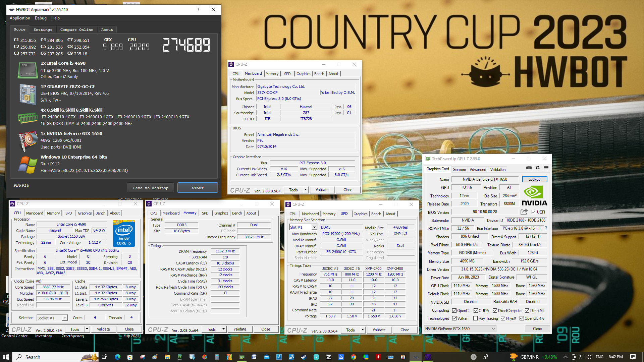Click the 8:42 PM clock in taskbar
644x362 pixels.
pos(615,357)
